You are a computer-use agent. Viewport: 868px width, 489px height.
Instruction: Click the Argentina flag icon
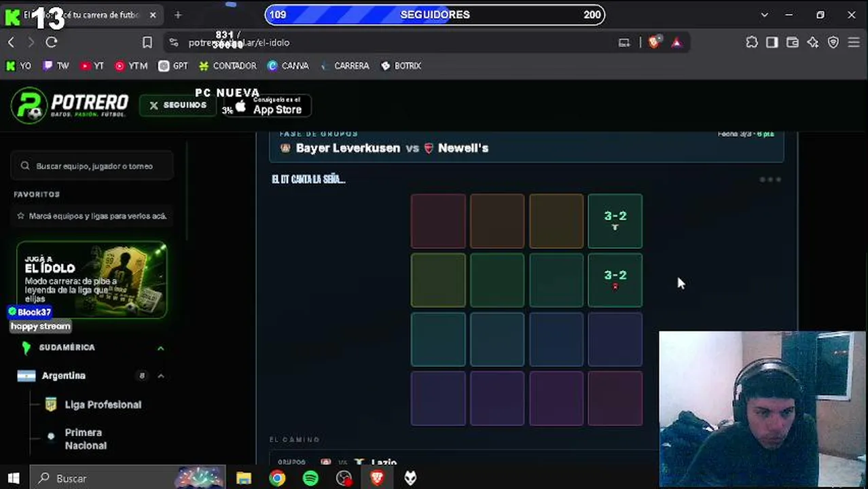tap(26, 376)
